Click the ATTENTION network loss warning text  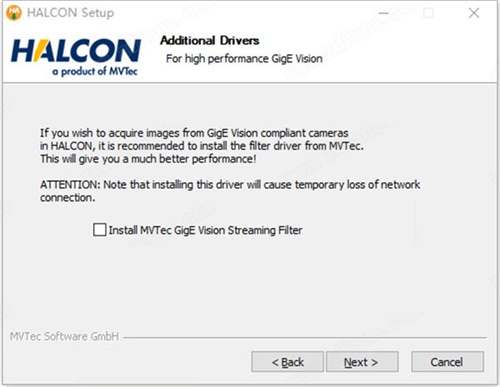(x=230, y=191)
